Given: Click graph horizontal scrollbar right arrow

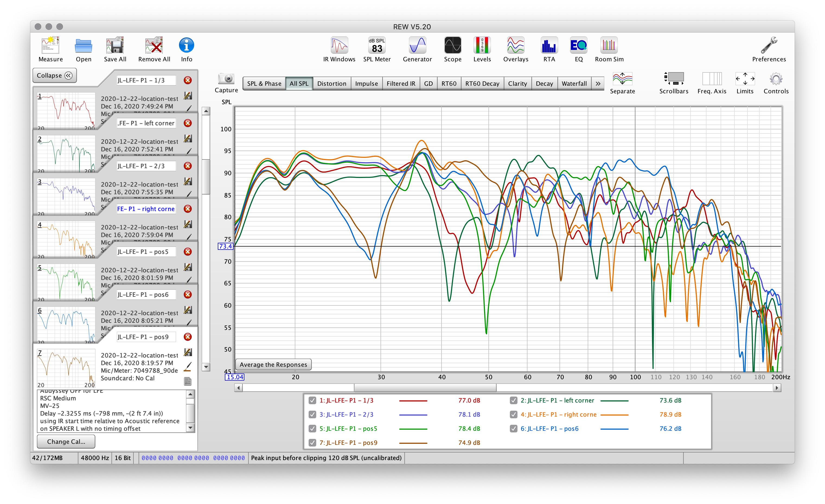Looking at the screenshot, I should [777, 388].
